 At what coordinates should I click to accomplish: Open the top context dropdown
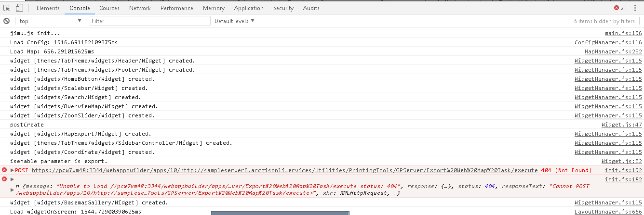(51, 21)
